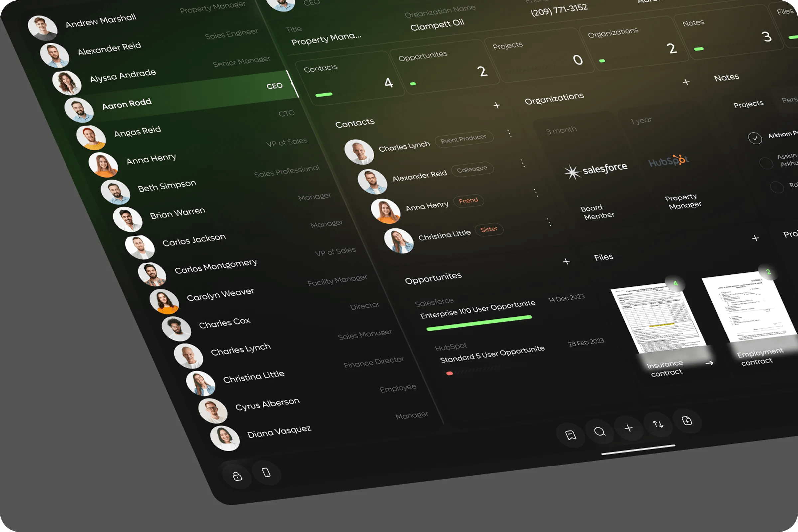Screen dimensions: 798x532
Task: Add an opportunity with the Opportunites plus icon
Action: point(566,262)
